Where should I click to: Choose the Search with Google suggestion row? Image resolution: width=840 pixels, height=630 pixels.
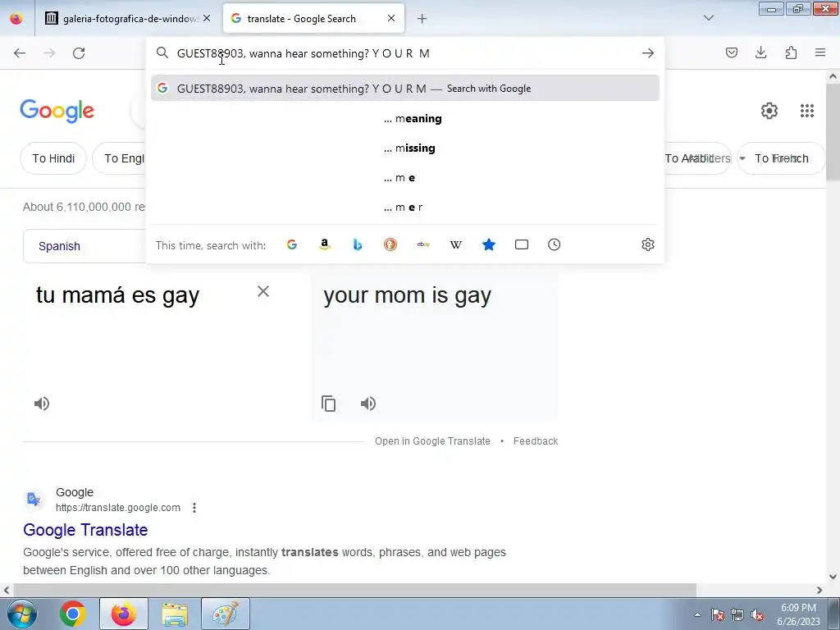click(x=405, y=89)
